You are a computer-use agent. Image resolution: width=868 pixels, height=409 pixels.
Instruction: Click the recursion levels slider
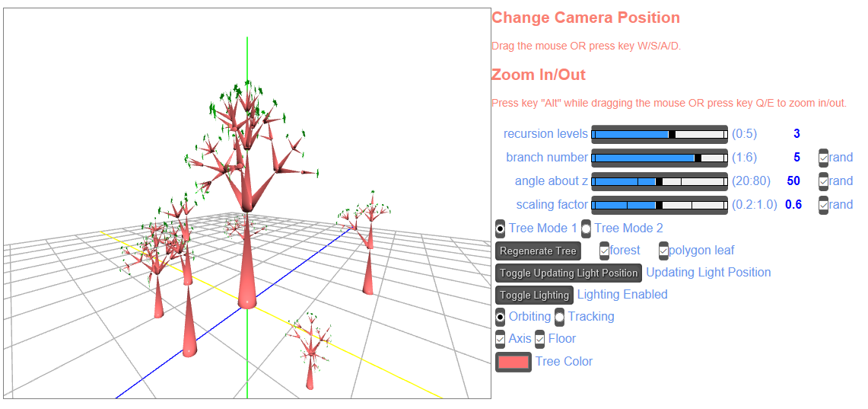point(660,134)
